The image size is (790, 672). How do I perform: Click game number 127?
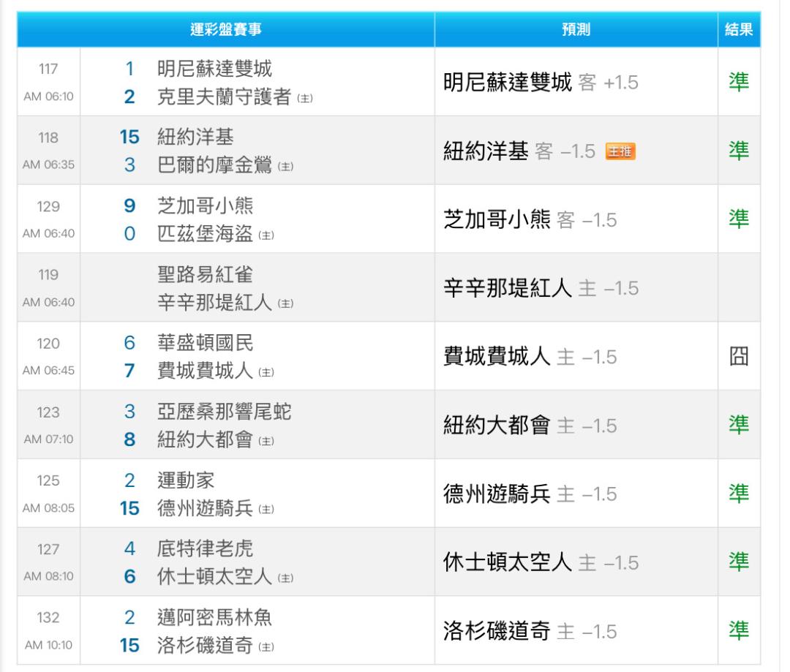48,550
